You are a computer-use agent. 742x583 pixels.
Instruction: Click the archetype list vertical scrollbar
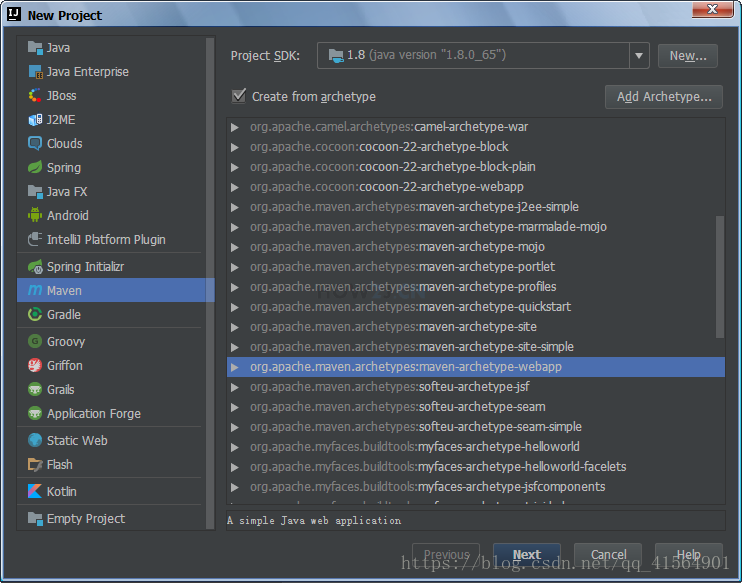click(x=720, y=277)
